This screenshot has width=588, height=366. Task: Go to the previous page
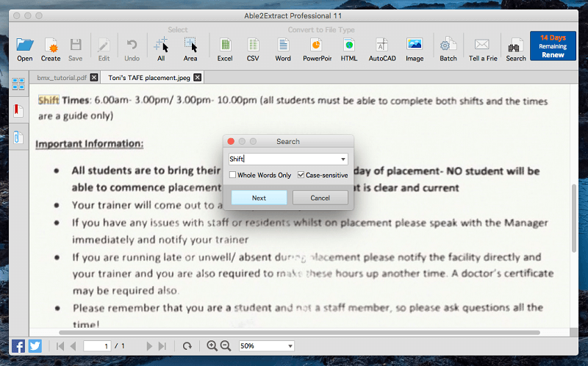tap(73, 346)
